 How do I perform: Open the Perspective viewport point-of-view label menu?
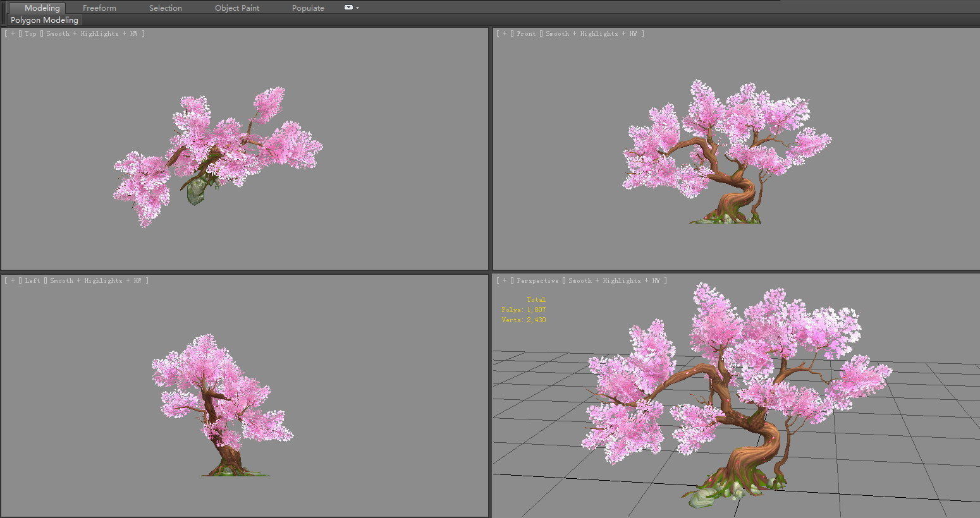(537, 280)
